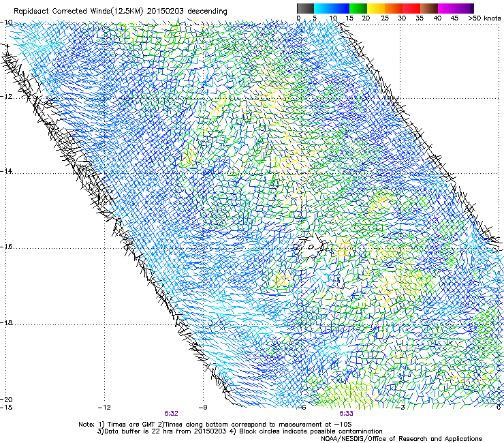Click the '-14' latitude axis label
This screenshot has width=504, height=443.
coord(6,171)
